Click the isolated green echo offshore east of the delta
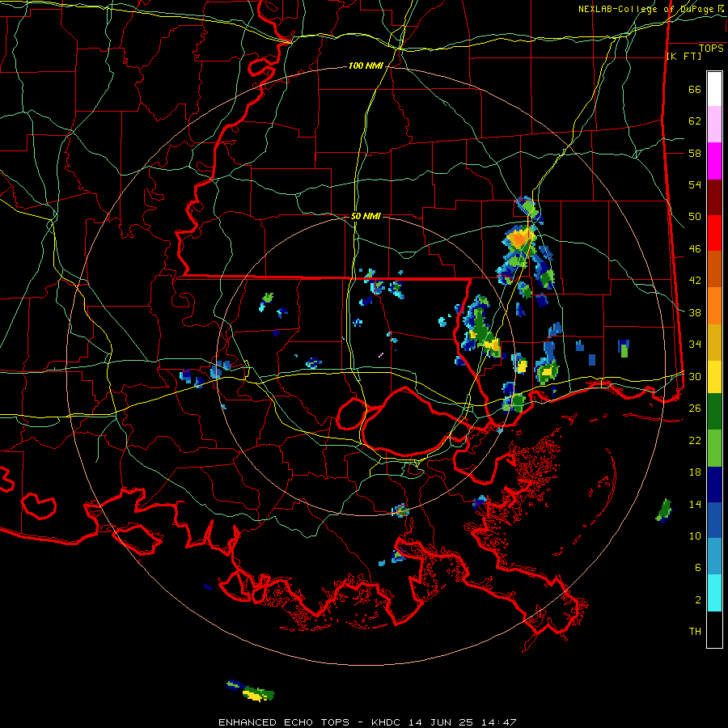 tap(664, 510)
